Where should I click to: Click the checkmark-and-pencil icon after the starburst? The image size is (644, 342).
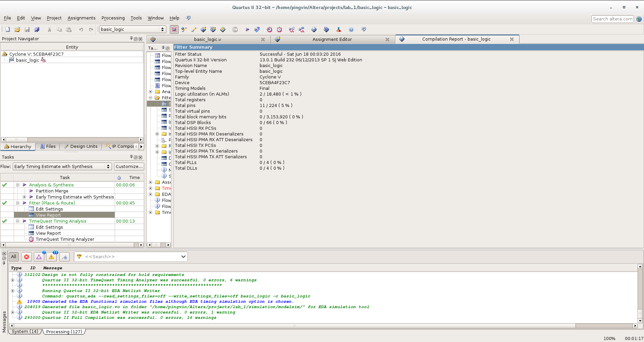[x=184, y=30]
